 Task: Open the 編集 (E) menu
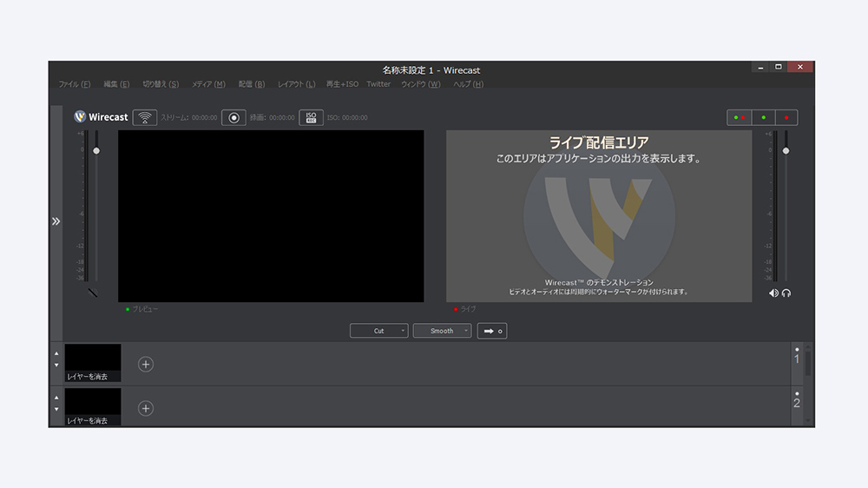coord(116,84)
